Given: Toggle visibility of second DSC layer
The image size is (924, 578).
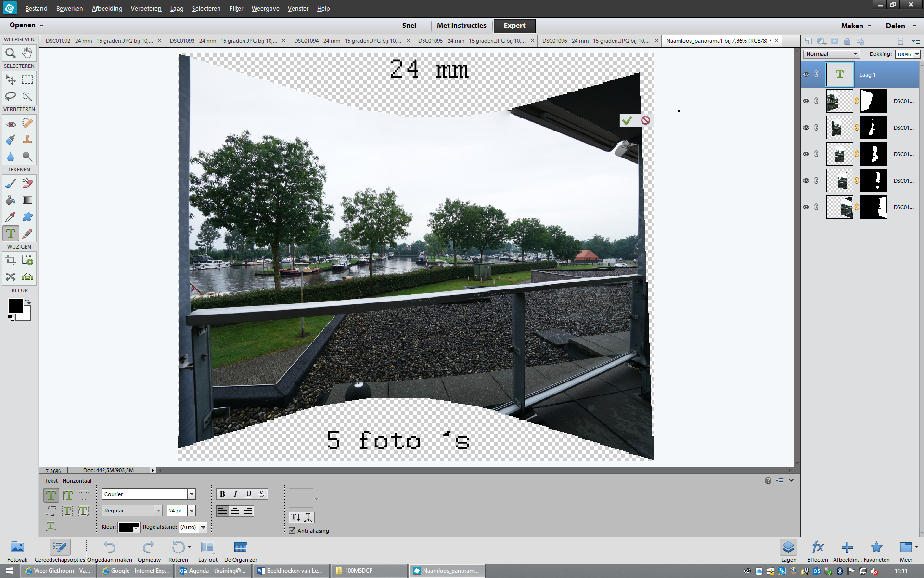Looking at the screenshot, I should 806,127.
